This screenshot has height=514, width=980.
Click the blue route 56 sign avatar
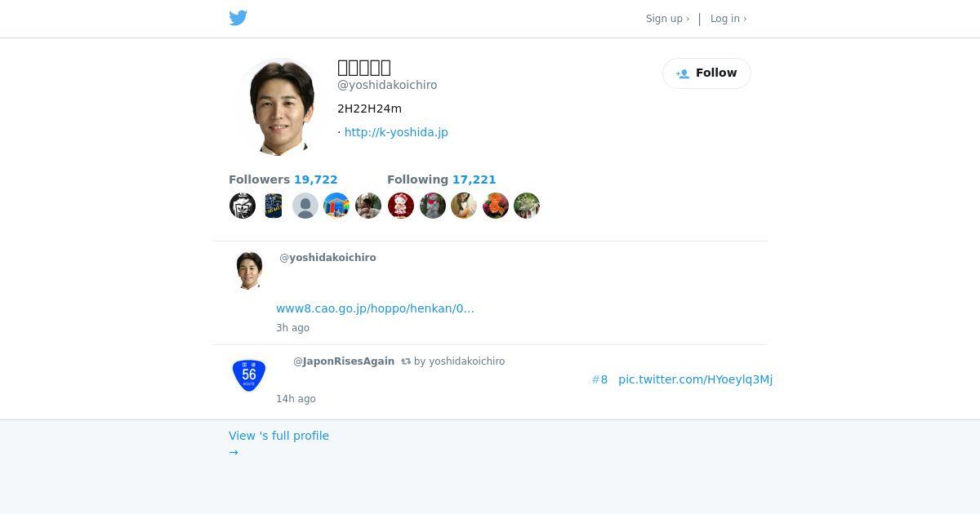point(249,375)
